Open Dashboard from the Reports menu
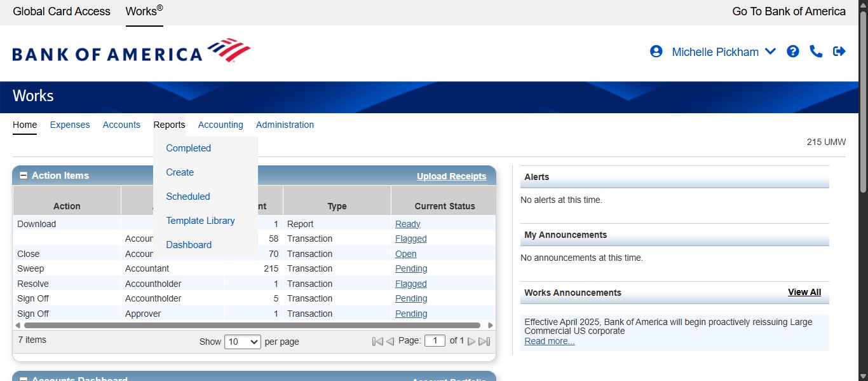Screen dimensions: 868x381 click(189, 245)
